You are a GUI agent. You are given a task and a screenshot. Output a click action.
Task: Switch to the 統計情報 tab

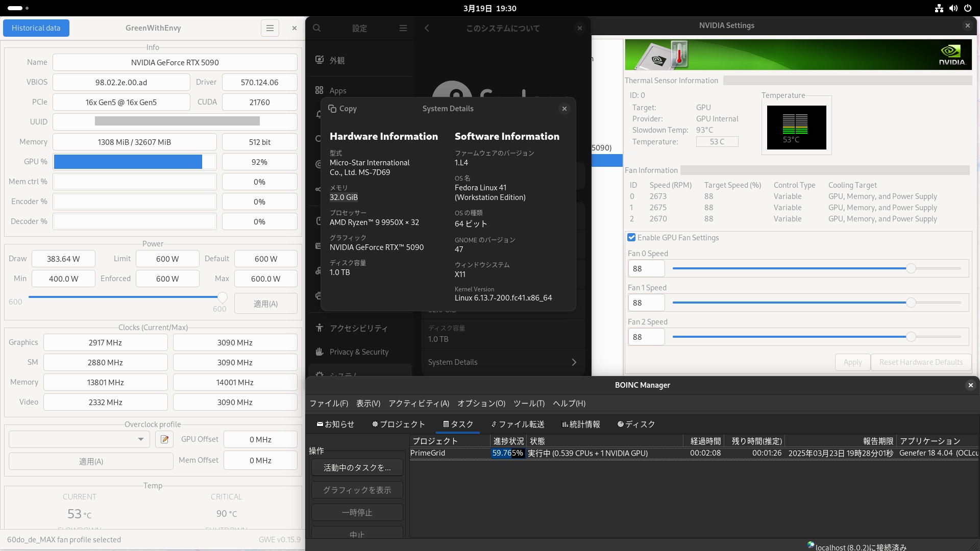click(581, 424)
